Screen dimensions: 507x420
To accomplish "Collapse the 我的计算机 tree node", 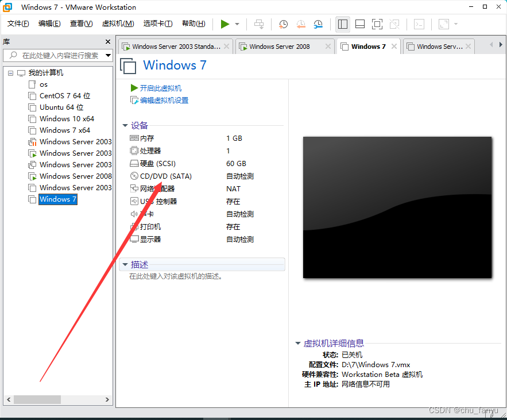I will click(x=11, y=73).
